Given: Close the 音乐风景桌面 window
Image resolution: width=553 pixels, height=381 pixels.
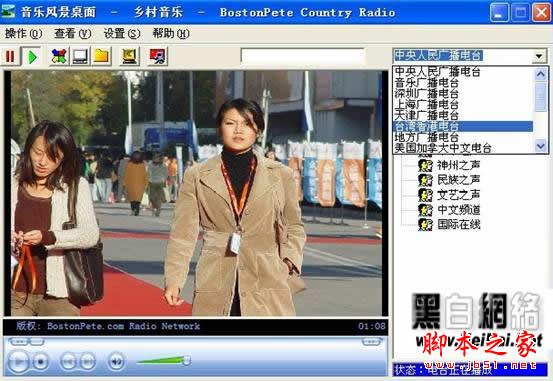Looking at the screenshot, I should pos(541,13).
